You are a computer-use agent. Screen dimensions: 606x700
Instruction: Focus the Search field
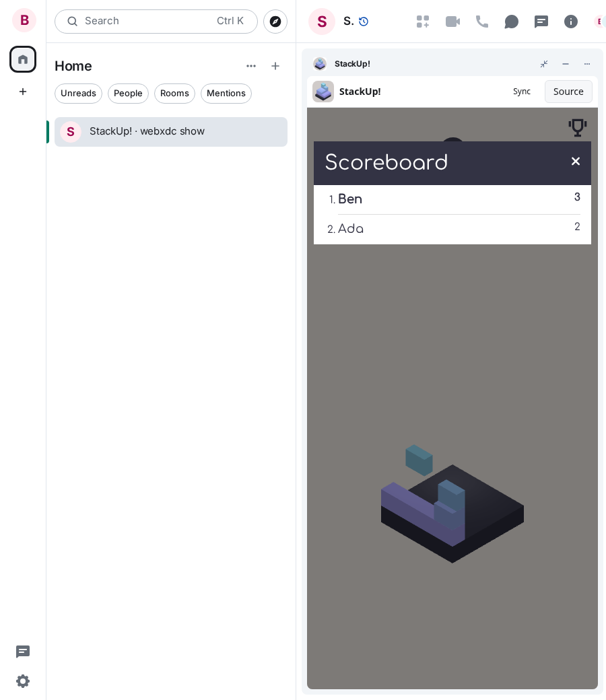click(x=156, y=22)
